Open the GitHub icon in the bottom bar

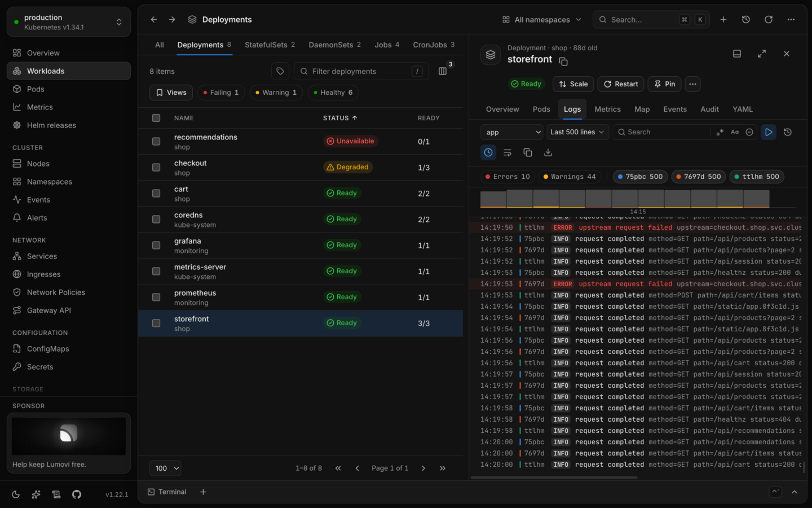77,494
